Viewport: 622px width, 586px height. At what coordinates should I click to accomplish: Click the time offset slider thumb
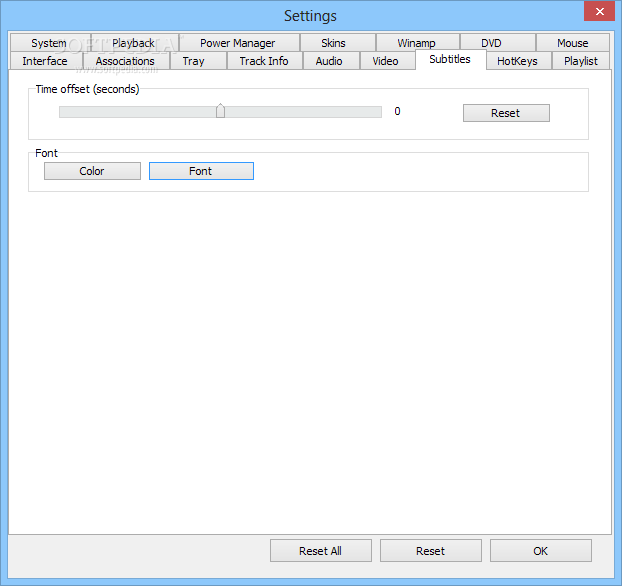point(221,111)
